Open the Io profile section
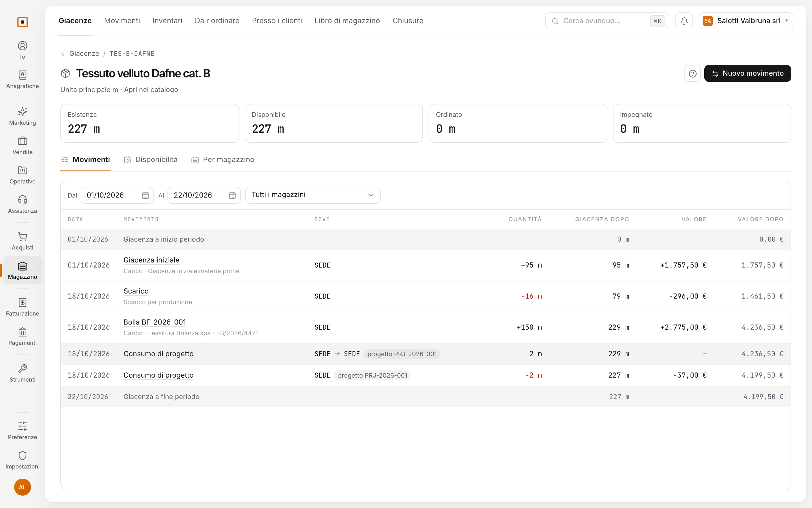Viewport: 812px width, 508px height. [x=23, y=50]
